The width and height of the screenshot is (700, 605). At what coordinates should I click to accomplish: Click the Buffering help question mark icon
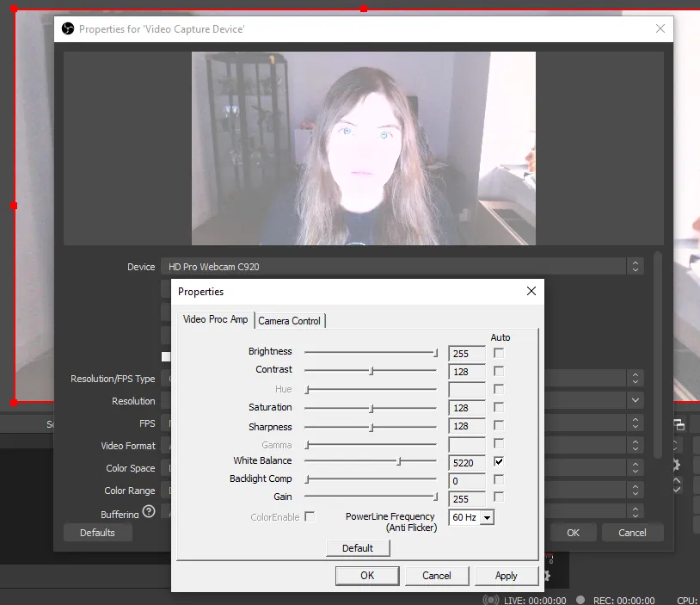click(149, 512)
